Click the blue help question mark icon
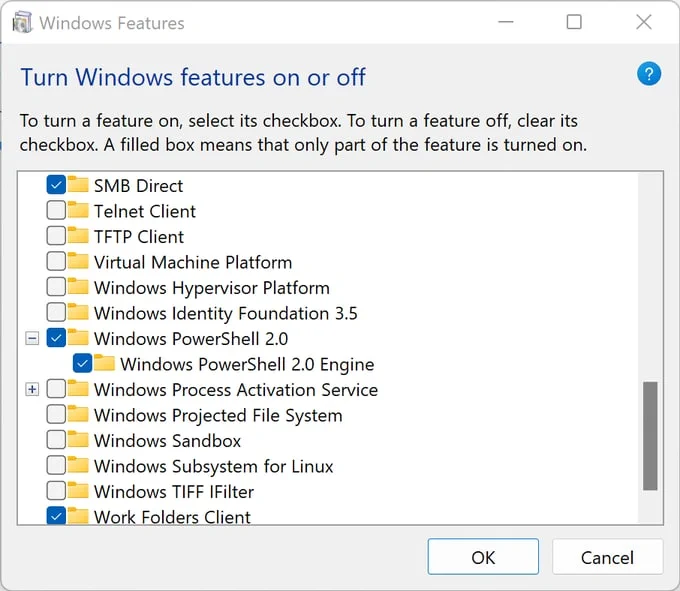Viewport: 680px width, 591px height. coord(649,74)
